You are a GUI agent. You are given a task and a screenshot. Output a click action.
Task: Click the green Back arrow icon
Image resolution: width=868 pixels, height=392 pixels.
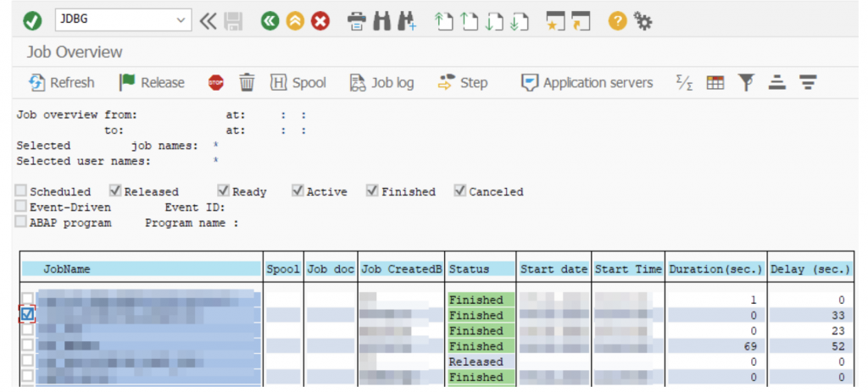[270, 20]
